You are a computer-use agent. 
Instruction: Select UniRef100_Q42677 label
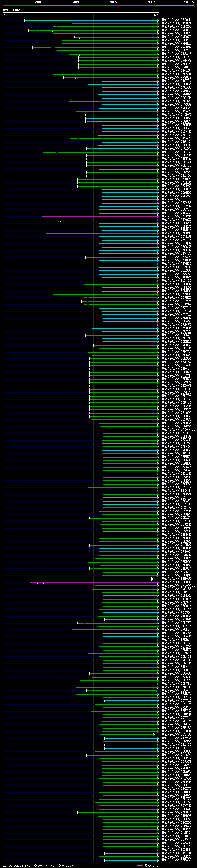point(177,111)
